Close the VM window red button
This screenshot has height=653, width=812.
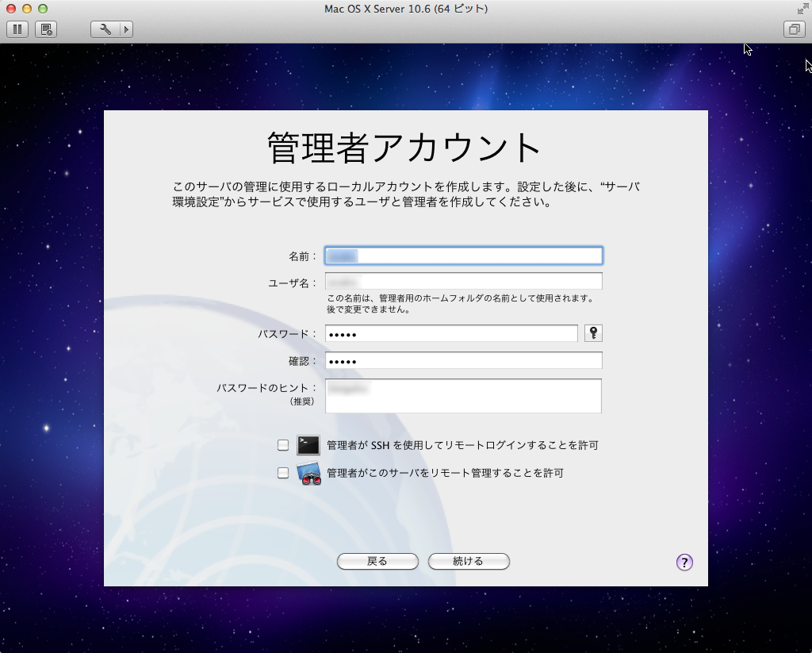(11, 9)
